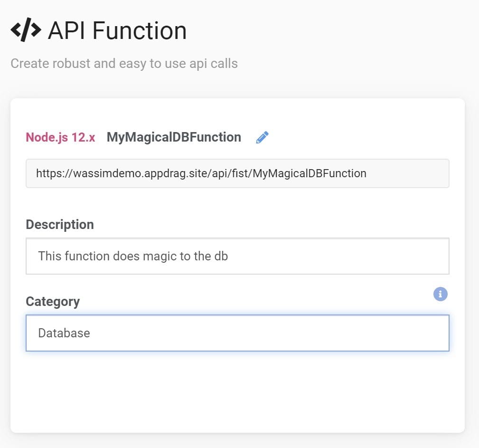
Task: Focus the Description text input
Action: click(237, 256)
